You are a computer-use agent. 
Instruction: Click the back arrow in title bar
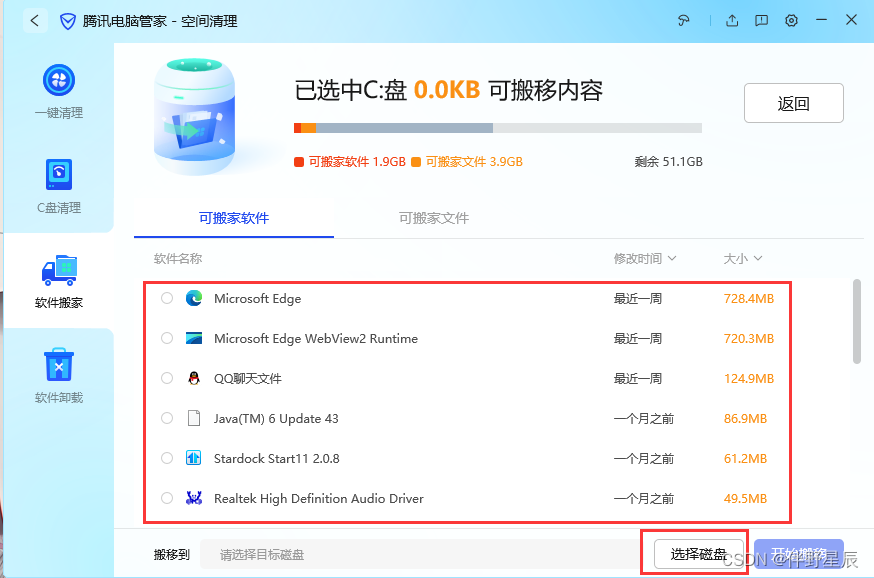(x=35, y=21)
